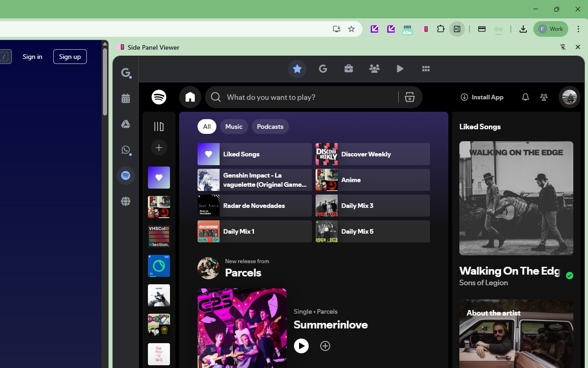Open the Walking On The Edge album art
The width and height of the screenshot is (588, 368).
coord(516,198)
